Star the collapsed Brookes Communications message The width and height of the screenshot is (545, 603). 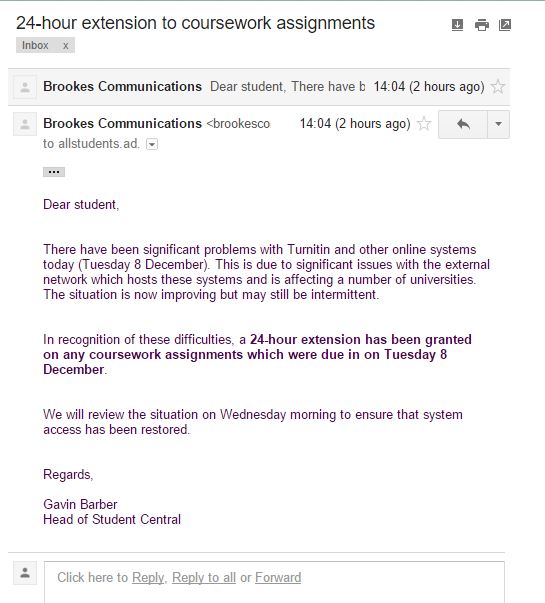click(x=498, y=86)
